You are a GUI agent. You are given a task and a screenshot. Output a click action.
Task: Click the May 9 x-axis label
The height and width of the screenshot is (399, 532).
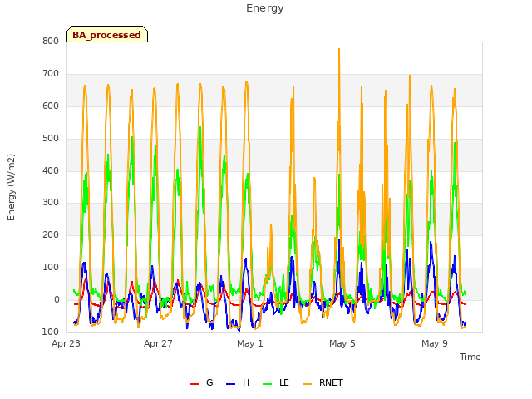tap(435, 343)
